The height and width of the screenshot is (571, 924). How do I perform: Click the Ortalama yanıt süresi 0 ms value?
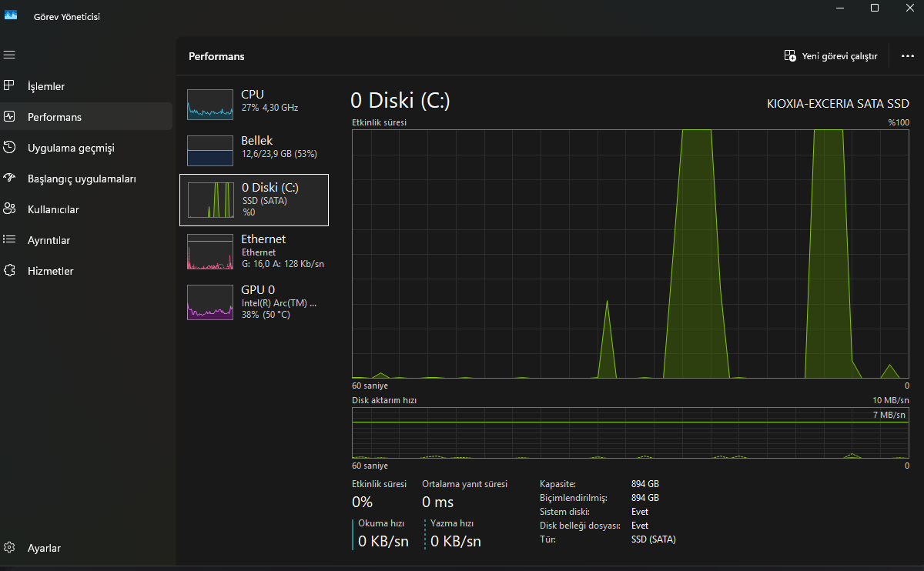[x=438, y=503]
